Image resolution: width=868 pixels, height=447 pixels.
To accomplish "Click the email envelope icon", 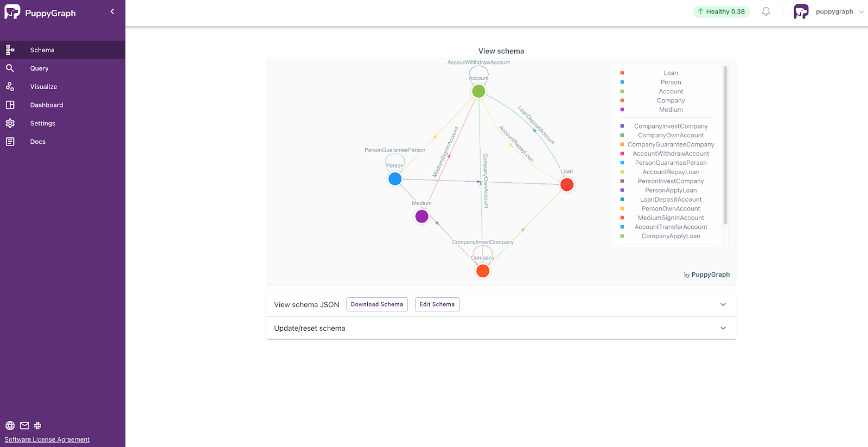I will (x=24, y=426).
